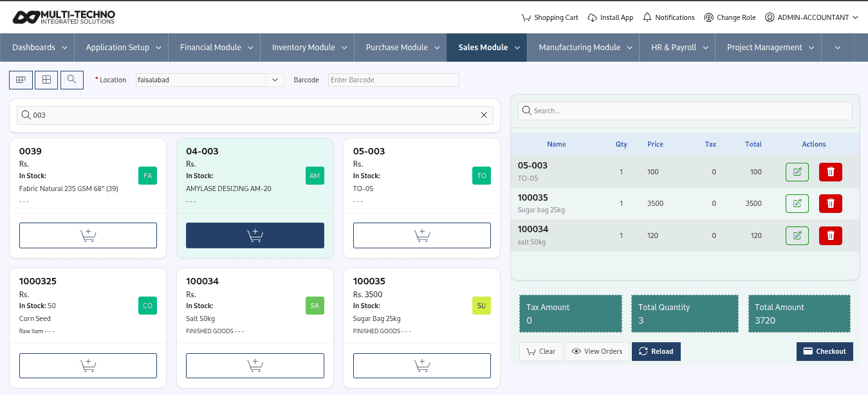The image size is (868, 395).
Task: Click the Multi-Techno logo
Action: (64, 17)
